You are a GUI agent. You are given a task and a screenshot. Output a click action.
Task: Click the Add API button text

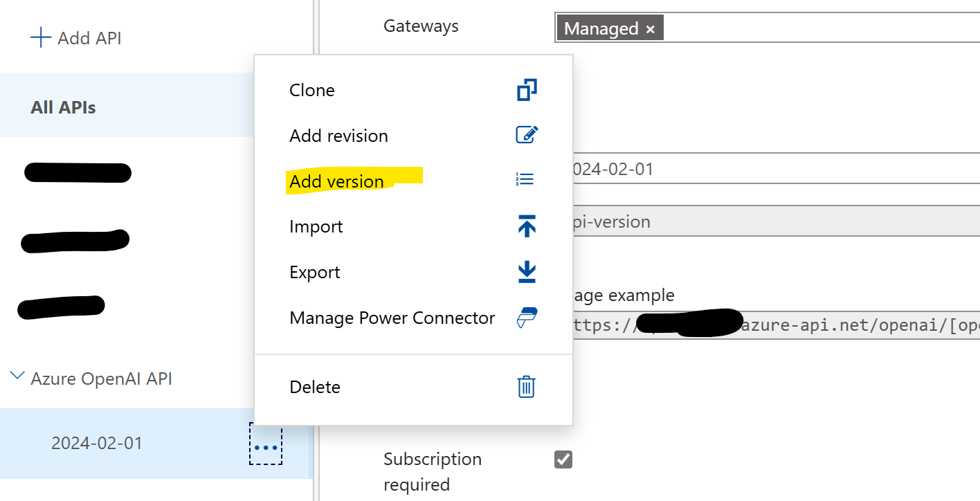click(x=89, y=38)
